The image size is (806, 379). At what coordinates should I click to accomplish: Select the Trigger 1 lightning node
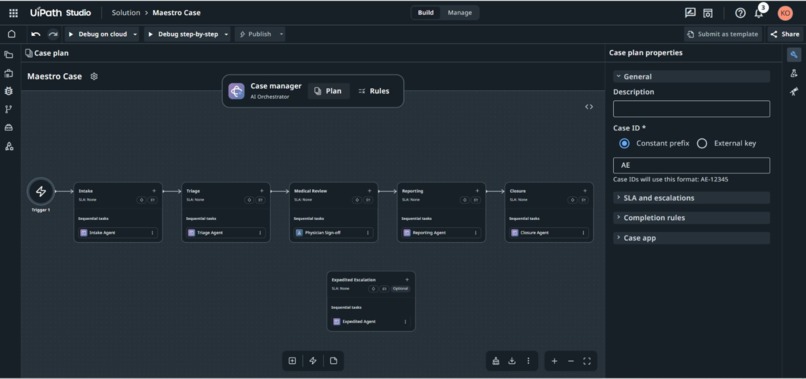tap(41, 192)
